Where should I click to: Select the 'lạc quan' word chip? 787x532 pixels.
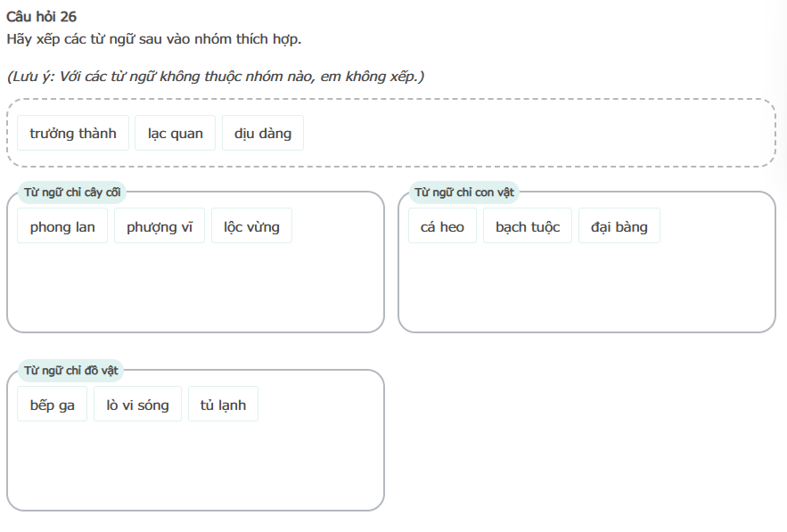pyautogui.click(x=176, y=134)
